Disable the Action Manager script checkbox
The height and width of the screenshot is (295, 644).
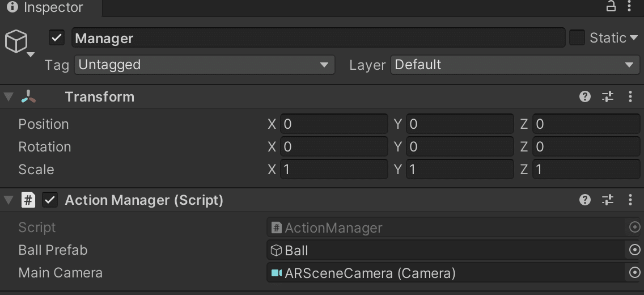coord(50,200)
